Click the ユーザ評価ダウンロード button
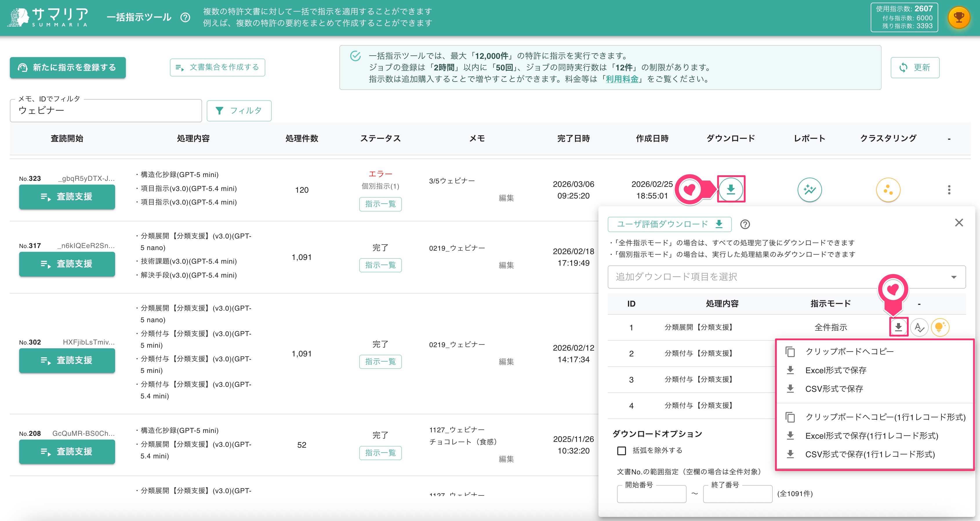This screenshot has width=980, height=521. (669, 224)
